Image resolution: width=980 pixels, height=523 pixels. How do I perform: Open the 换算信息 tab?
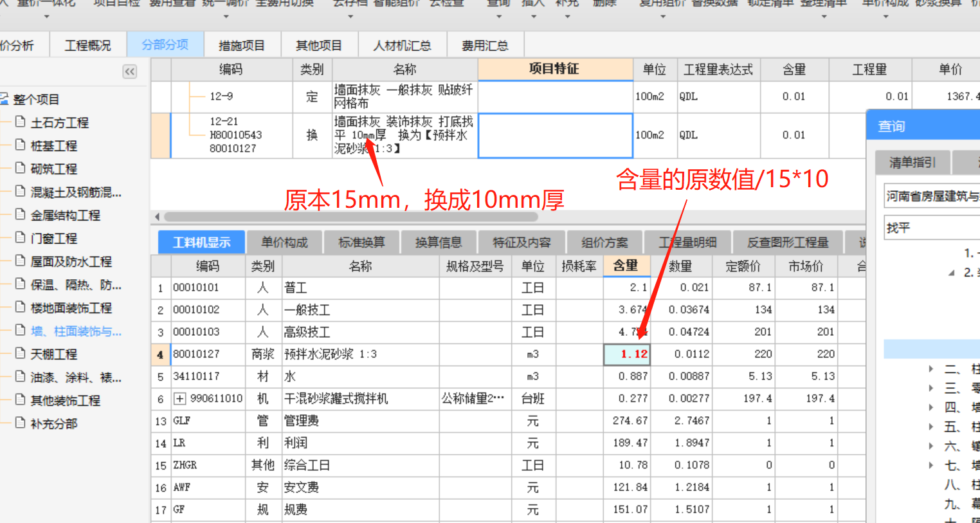pyautogui.click(x=439, y=243)
